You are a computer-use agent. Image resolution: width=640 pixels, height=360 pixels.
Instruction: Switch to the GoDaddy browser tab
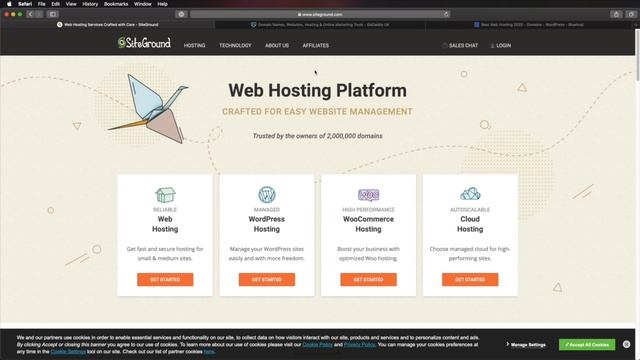click(320, 24)
